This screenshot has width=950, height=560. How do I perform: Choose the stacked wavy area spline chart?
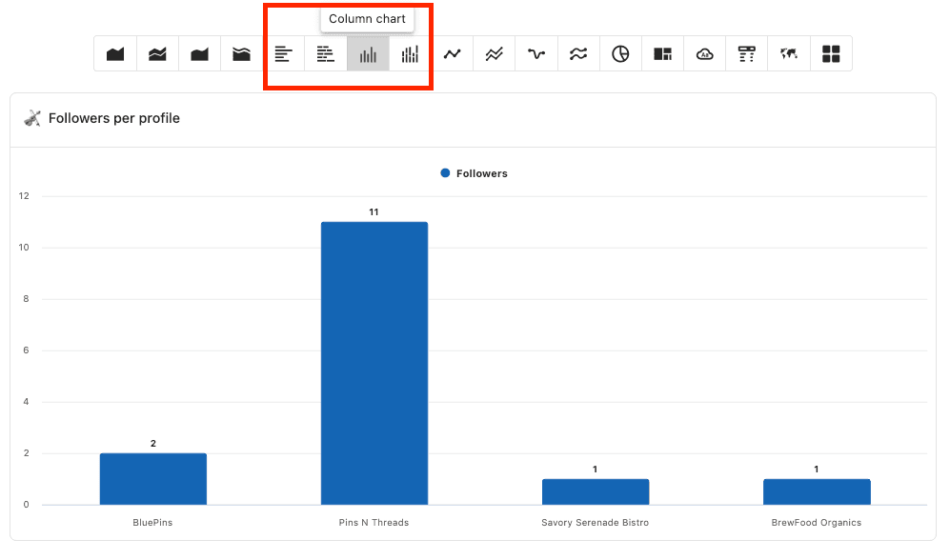241,54
